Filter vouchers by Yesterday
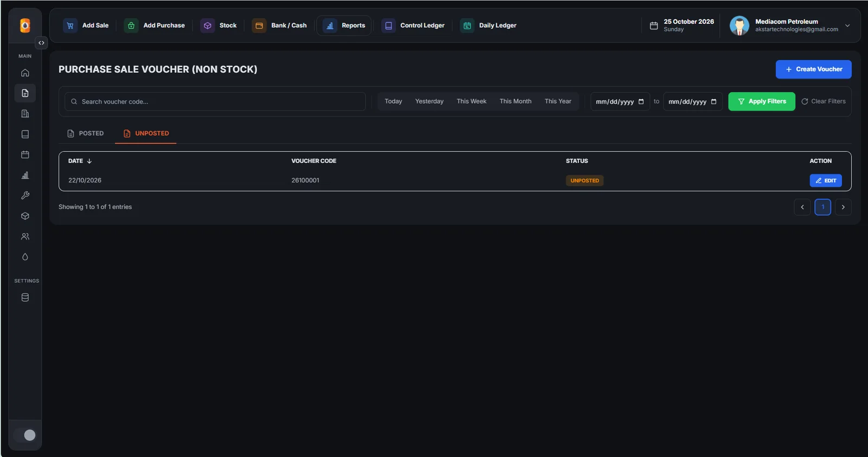 (x=429, y=101)
